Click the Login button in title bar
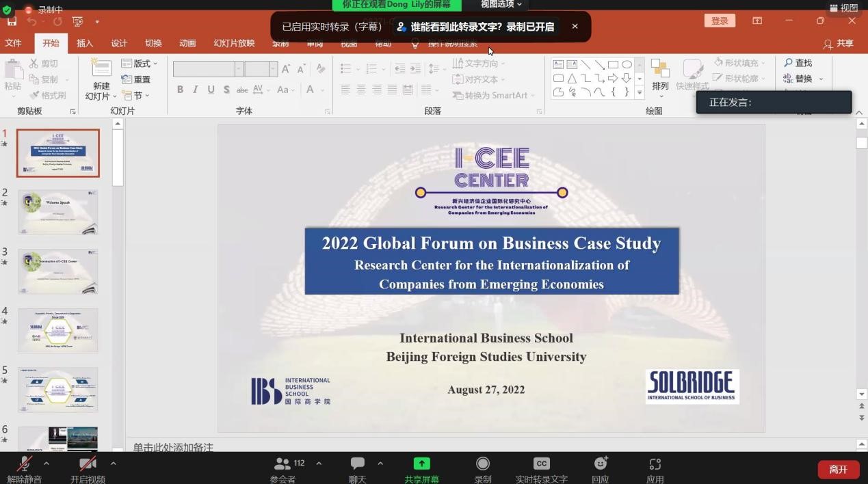This screenshot has width=868, height=484. click(720, 21)
